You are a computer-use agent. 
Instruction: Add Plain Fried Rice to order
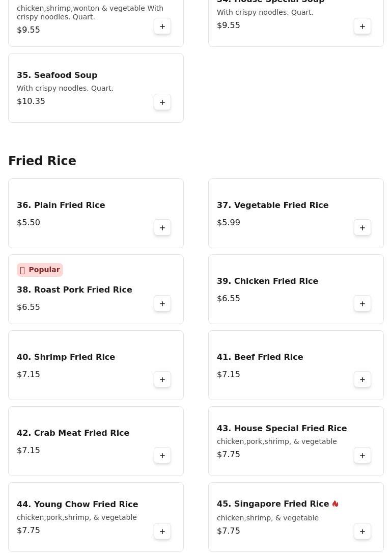pos(162,228)
